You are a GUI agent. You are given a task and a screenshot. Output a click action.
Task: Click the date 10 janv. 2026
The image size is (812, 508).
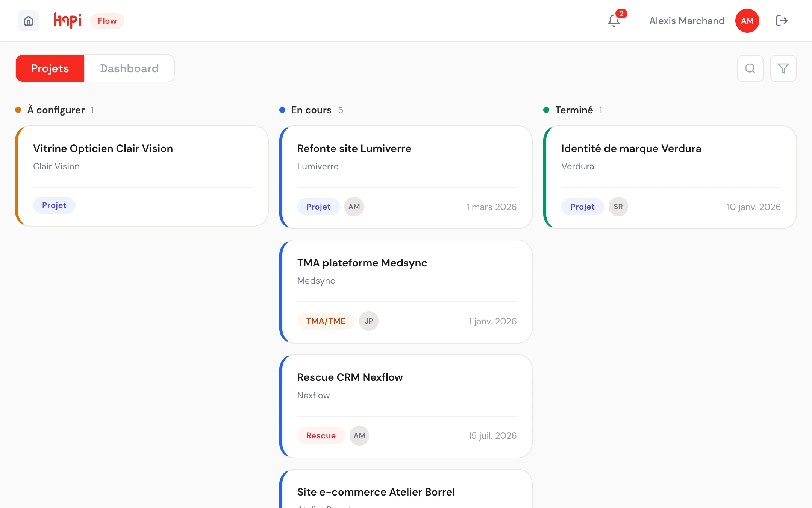(x=754, y=207)
